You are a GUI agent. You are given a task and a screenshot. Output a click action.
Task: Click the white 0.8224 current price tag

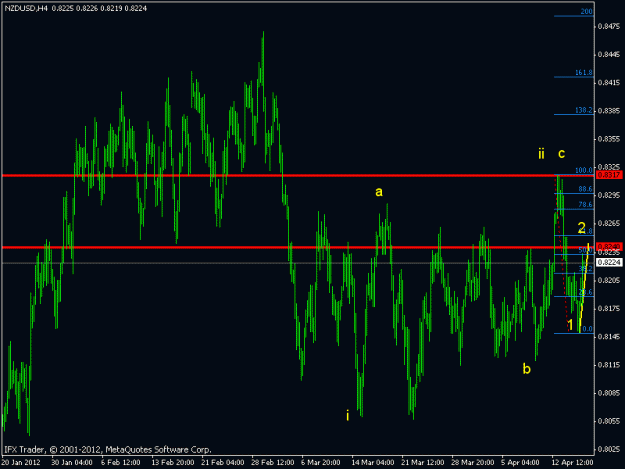tap(609, 262)
